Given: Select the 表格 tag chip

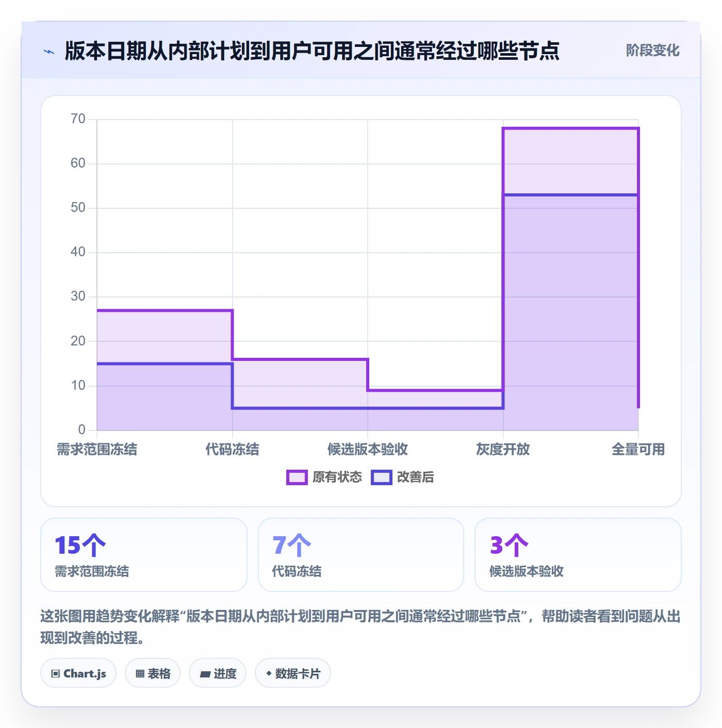Looking at the screenshot, I should pyautogui.click(x=153, y=673).
